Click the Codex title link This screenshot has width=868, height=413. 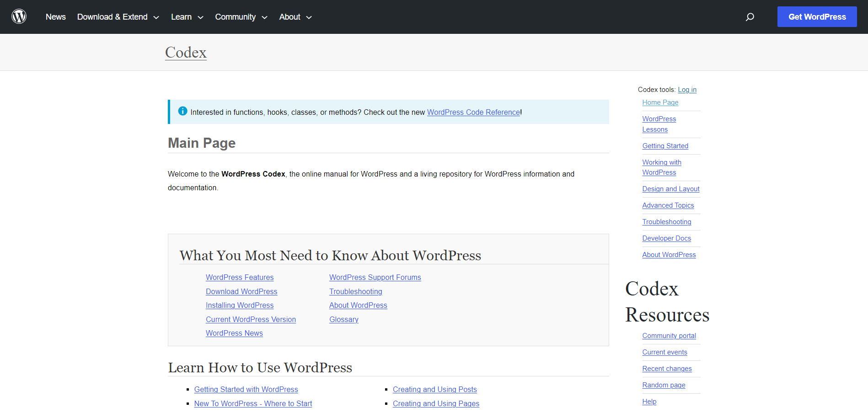pyautogui.click(x=186, y=52)
